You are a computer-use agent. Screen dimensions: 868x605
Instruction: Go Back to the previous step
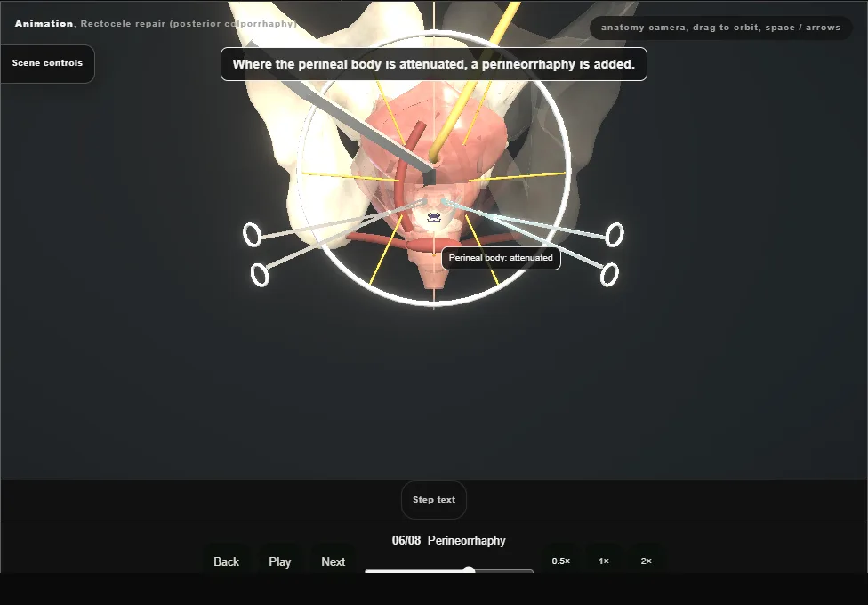pos(227,561)
